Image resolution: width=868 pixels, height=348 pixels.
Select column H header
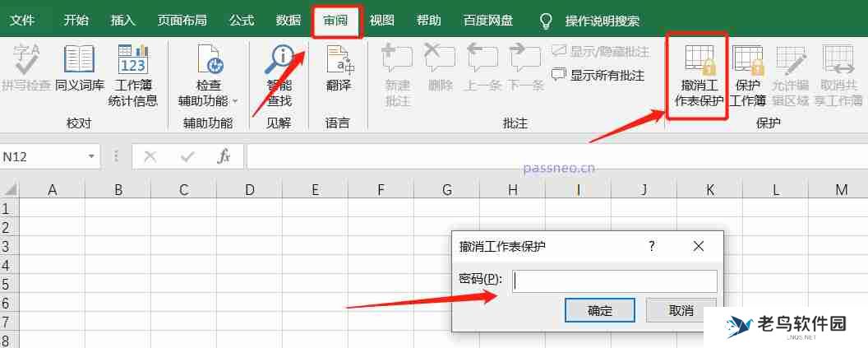point(513,191)
